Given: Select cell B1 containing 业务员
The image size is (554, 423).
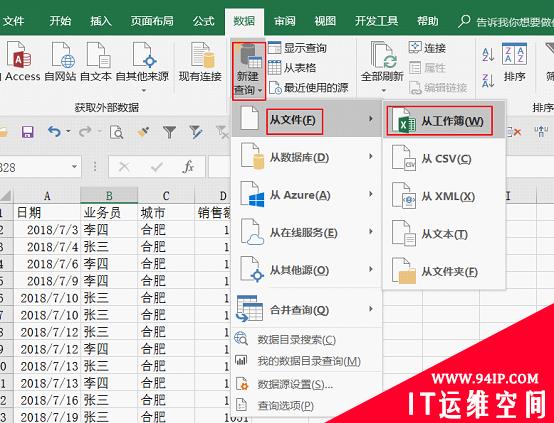Looking at the screenshot, I should pyautogui.click(x=109, y=212).
